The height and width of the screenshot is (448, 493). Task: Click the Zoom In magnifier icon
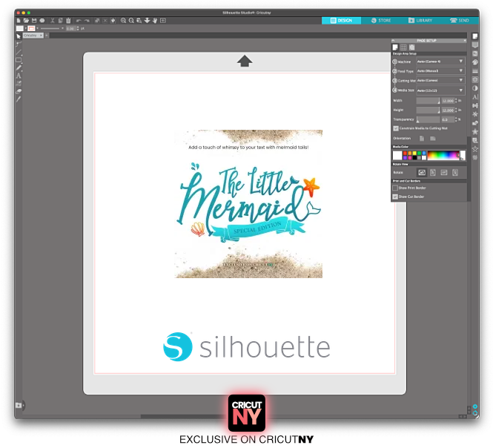coord(123,21)
